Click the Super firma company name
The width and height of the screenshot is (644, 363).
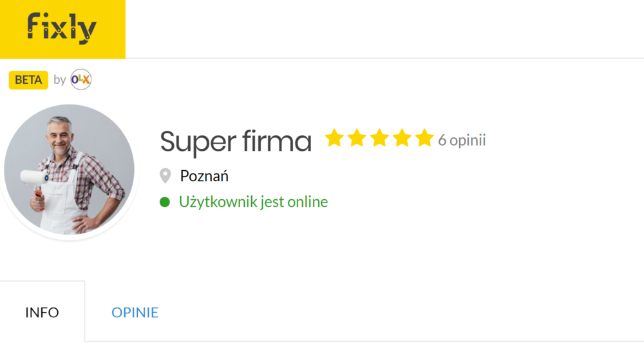pos(236,142)
